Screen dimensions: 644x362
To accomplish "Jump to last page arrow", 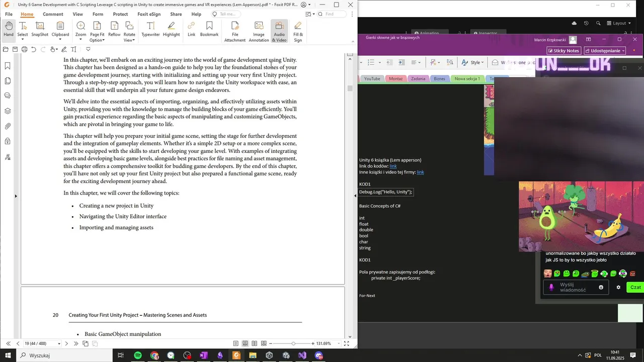I will click(76, 343).
